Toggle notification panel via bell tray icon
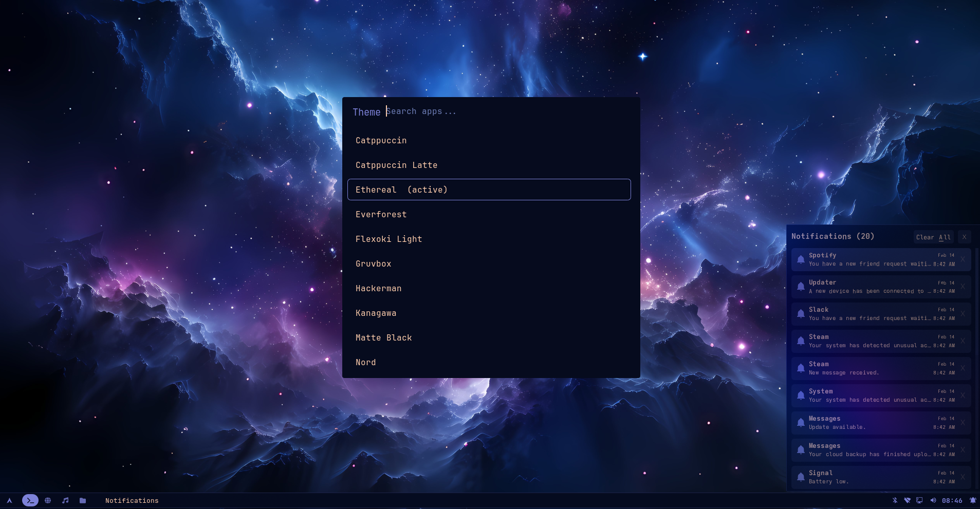This screenshot has height=509, width=980. coord(972,500)
